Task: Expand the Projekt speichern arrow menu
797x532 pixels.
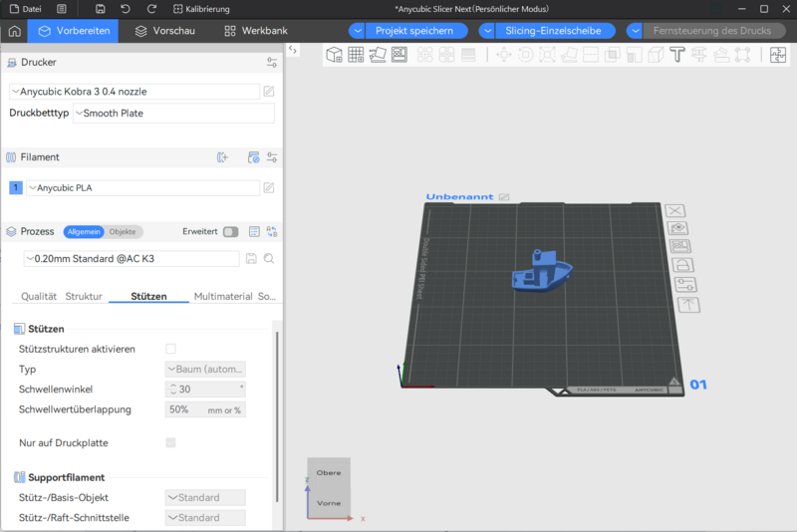Action: point(358,31)
